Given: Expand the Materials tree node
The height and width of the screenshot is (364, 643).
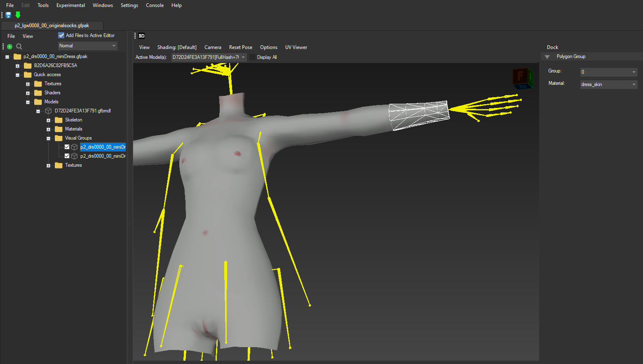Looking at the screenshot, I should tap(48, 129).
